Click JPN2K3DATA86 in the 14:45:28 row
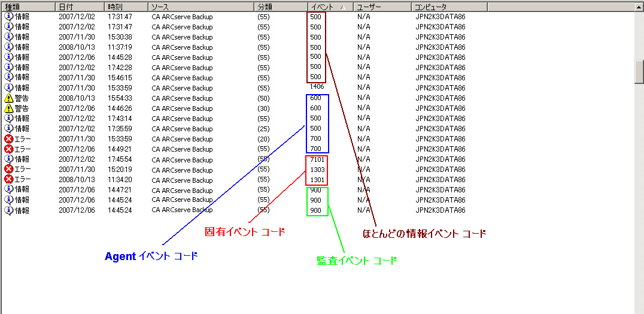 click(x=441, y=57)
